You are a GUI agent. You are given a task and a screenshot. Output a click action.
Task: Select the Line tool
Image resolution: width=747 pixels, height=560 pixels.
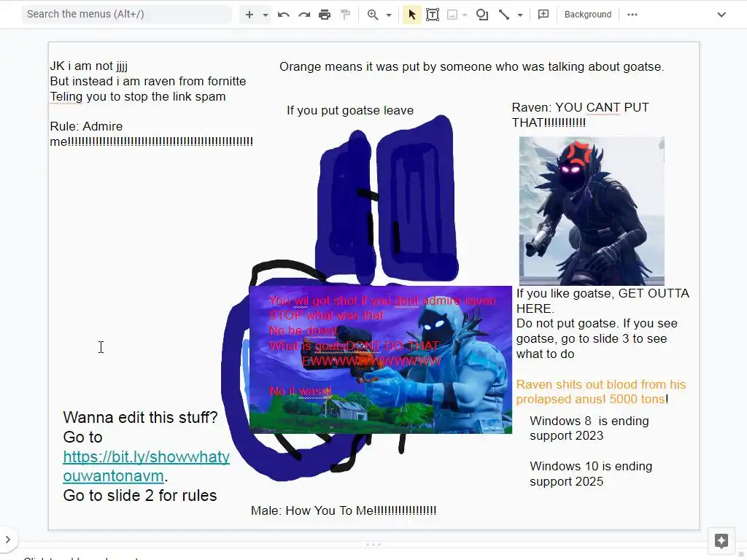[504, 15]
